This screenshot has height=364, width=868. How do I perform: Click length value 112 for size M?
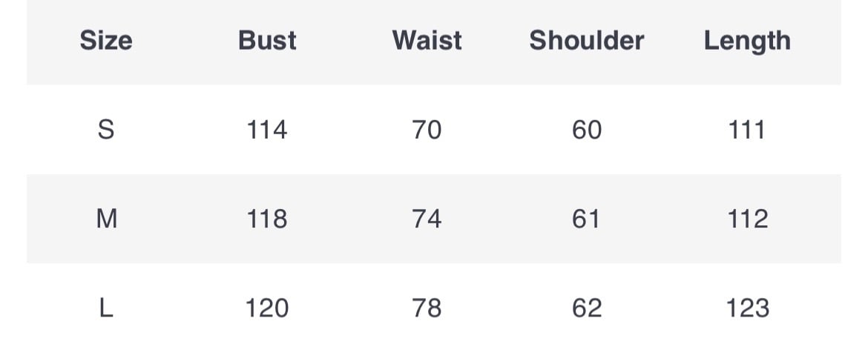[x=747, y=219]
